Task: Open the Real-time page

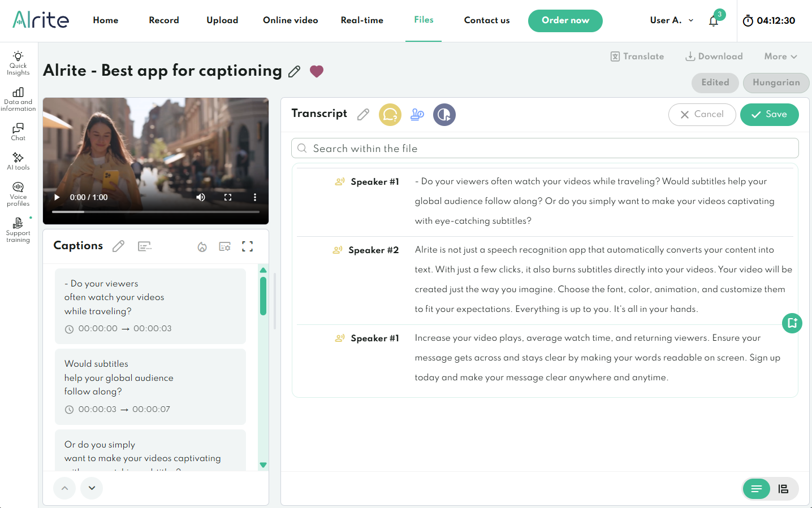Action: (x=362, y=20)
